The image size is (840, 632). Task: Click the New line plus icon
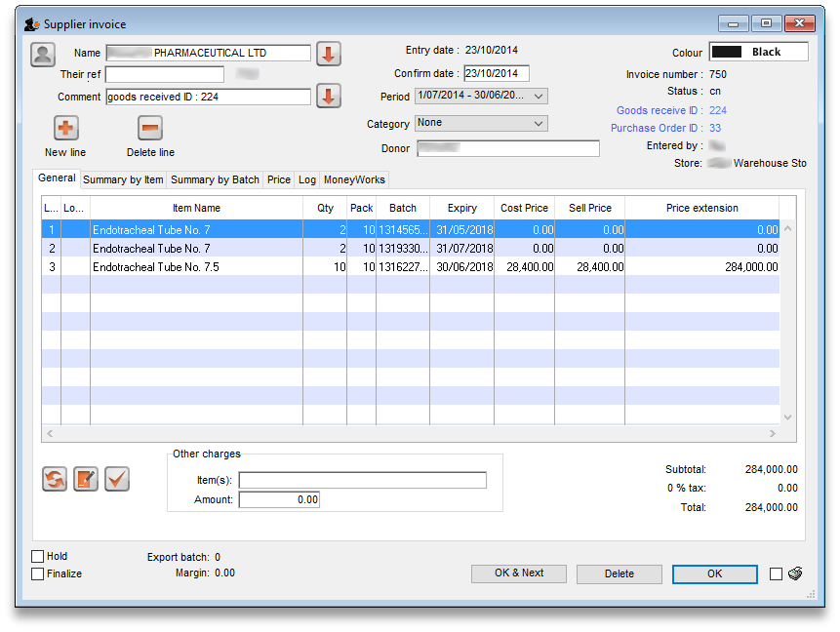coord(65,128)
